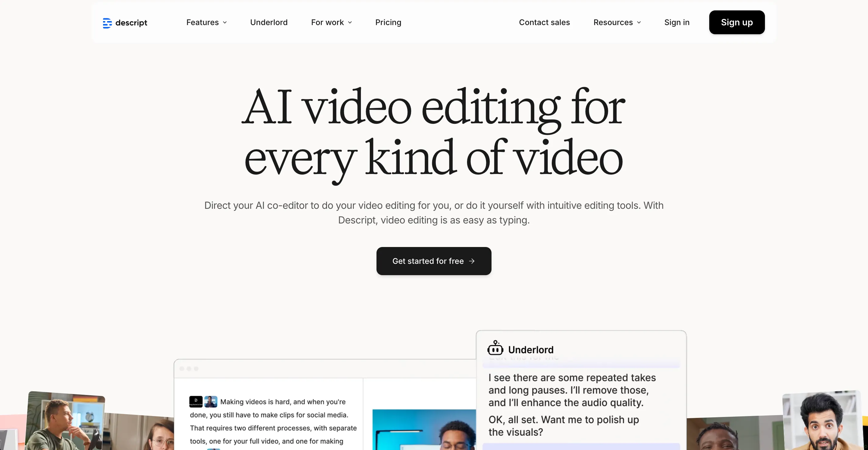The image size is (868, 450).
Task: Click the dark Descript thumbnail icon in transcript
Action: [196, 401]
